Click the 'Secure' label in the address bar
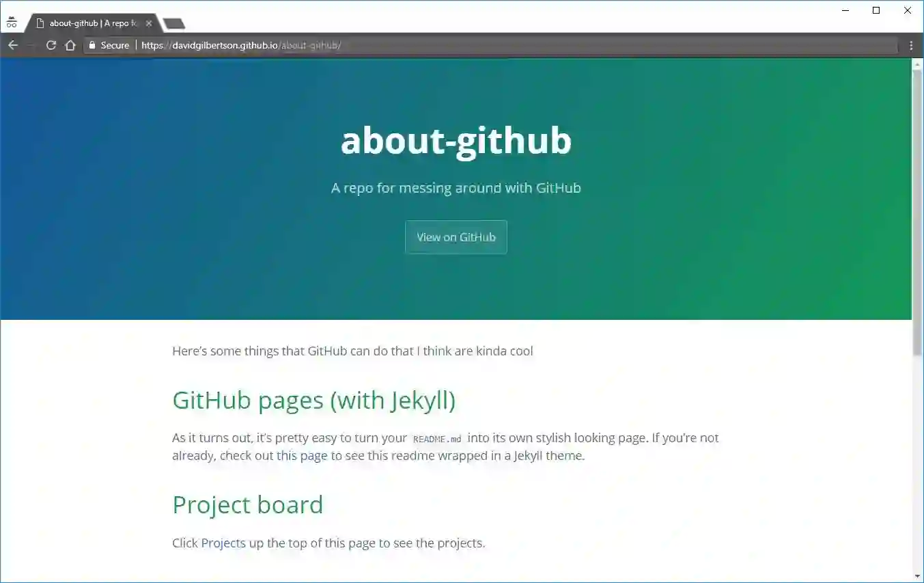The height and width of the screenshot is (583, 924). coord(115,45)
